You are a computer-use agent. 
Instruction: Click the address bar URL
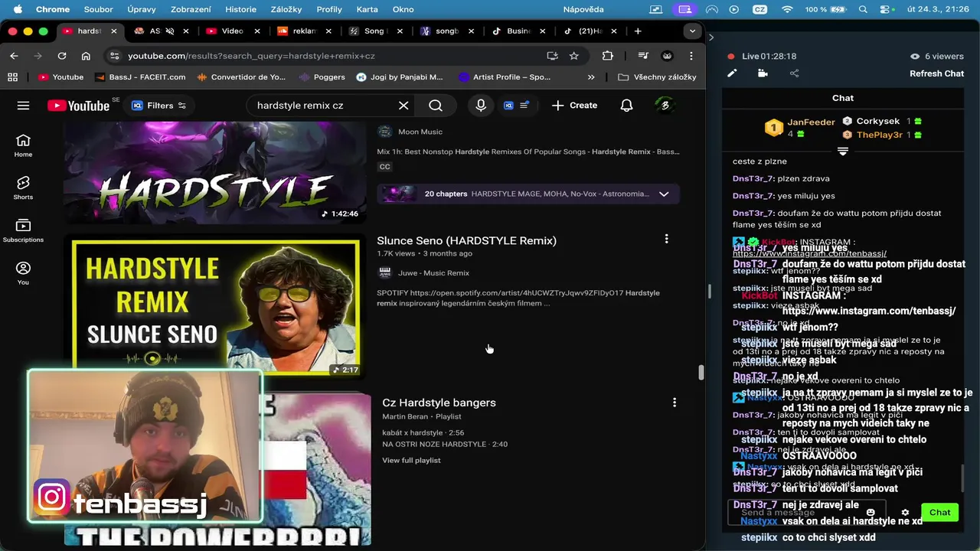pos(251,56)
